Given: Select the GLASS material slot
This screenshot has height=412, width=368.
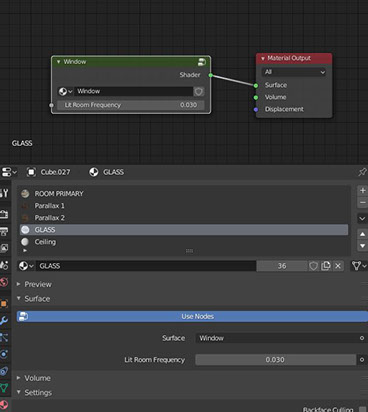Looking at the screenshot, I should [x=184, y=230].
